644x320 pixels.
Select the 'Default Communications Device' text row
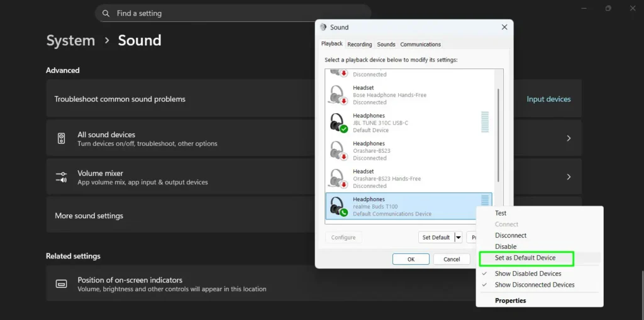tap(392, 214)
